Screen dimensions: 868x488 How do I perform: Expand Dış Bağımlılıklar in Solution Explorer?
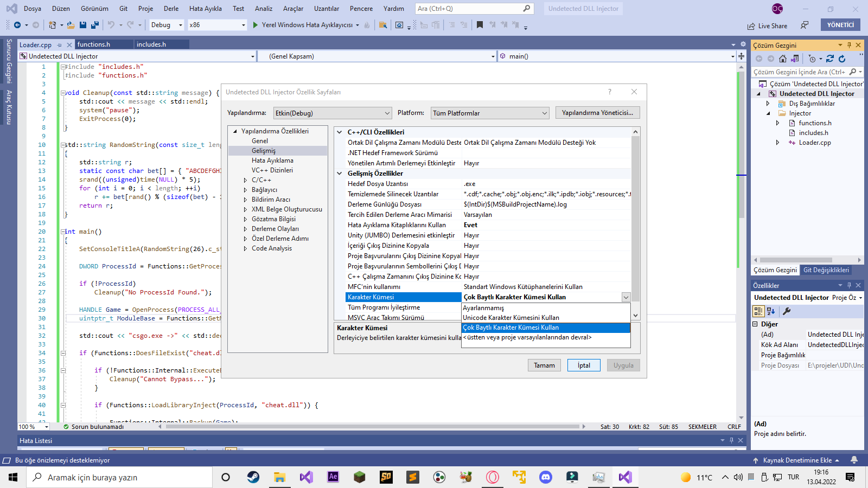click(x=768, y=104)
